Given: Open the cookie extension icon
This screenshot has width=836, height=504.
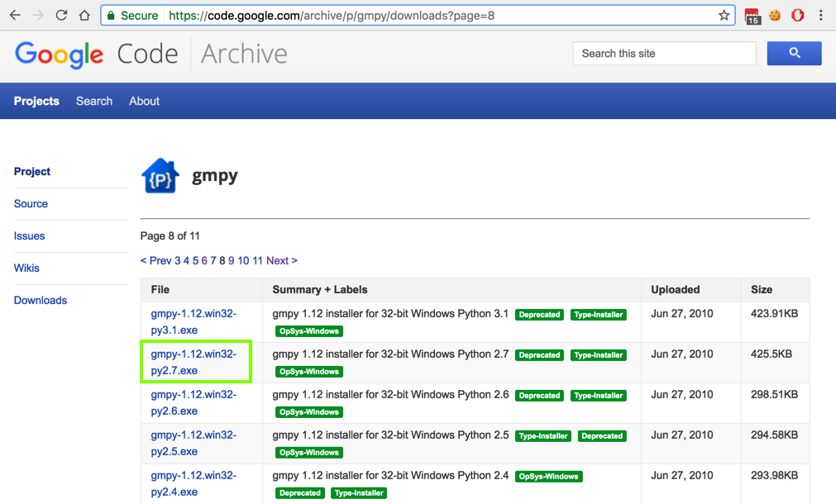Looking at the screenshot, I should [775, 16].
